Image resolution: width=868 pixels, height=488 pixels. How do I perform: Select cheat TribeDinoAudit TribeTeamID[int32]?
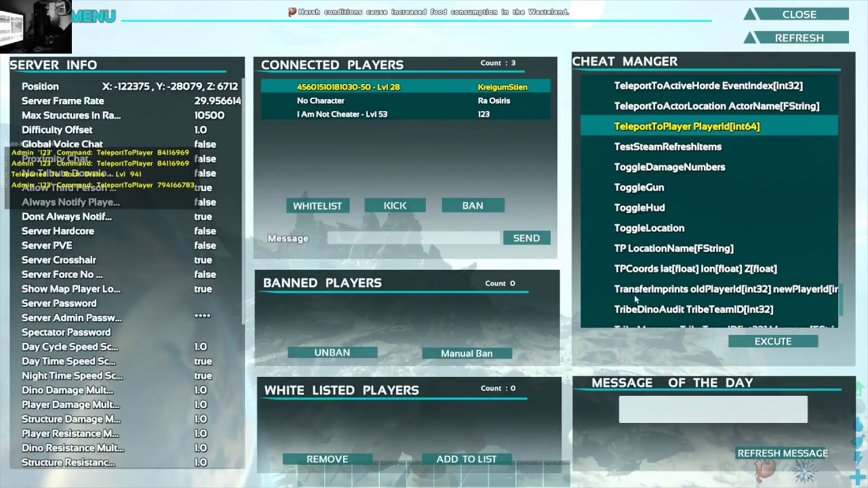[x=709, y=309]
